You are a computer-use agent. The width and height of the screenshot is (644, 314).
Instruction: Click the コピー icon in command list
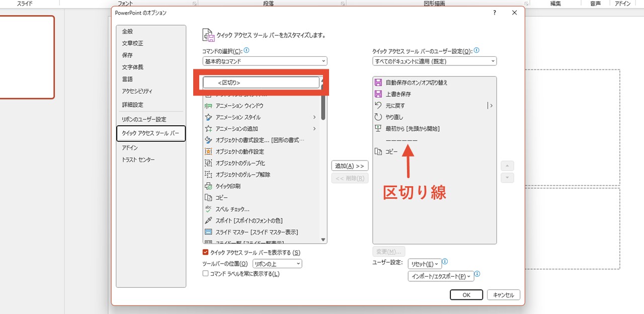pyautogui.click(x=208, y=198)
